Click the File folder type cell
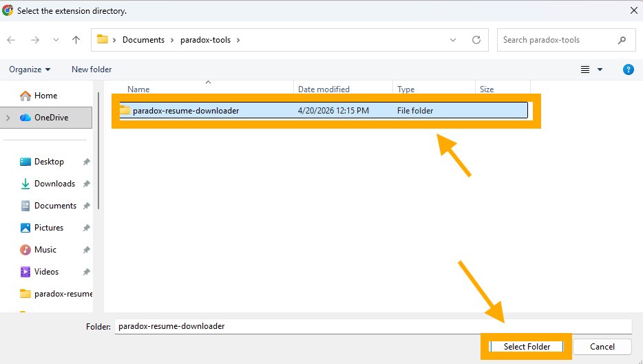 [x=415, y=110]
